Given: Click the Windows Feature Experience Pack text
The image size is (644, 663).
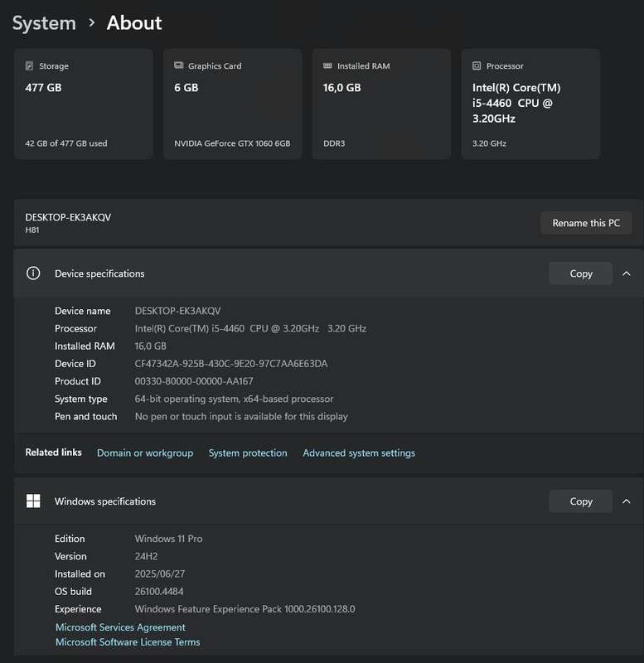Looking at the screenshot, I should tap(245, 609).
